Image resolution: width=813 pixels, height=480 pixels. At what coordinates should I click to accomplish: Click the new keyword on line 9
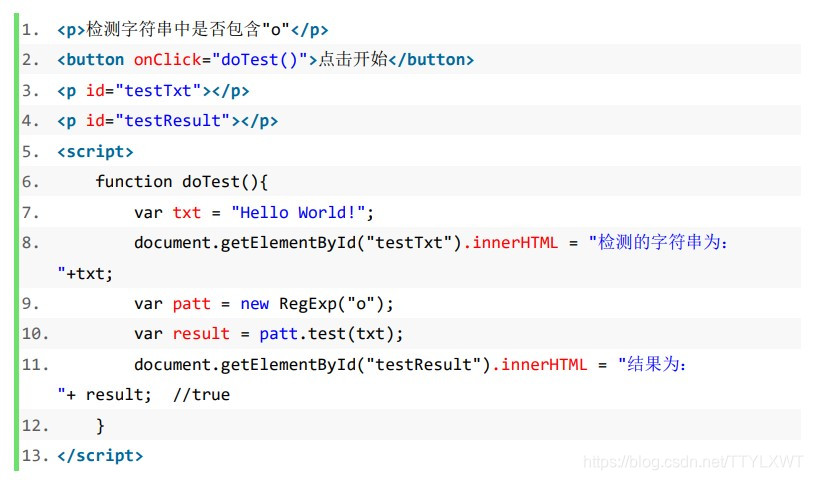254,304
